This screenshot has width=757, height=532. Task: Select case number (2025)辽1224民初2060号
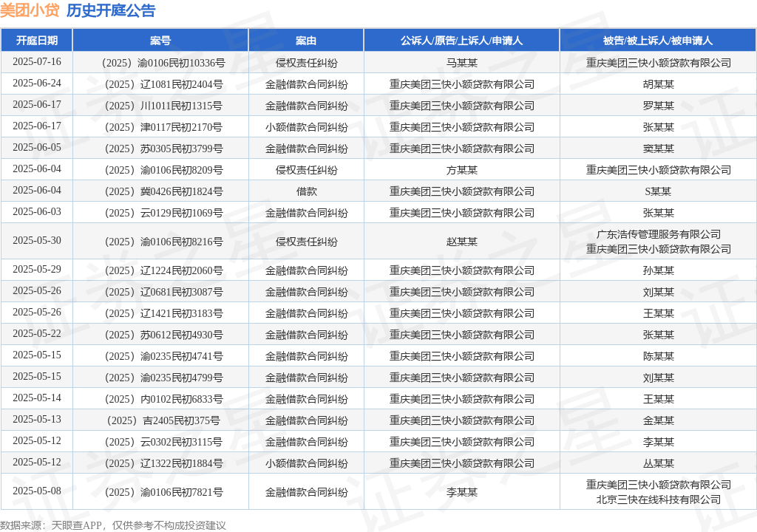click(163, 270)
